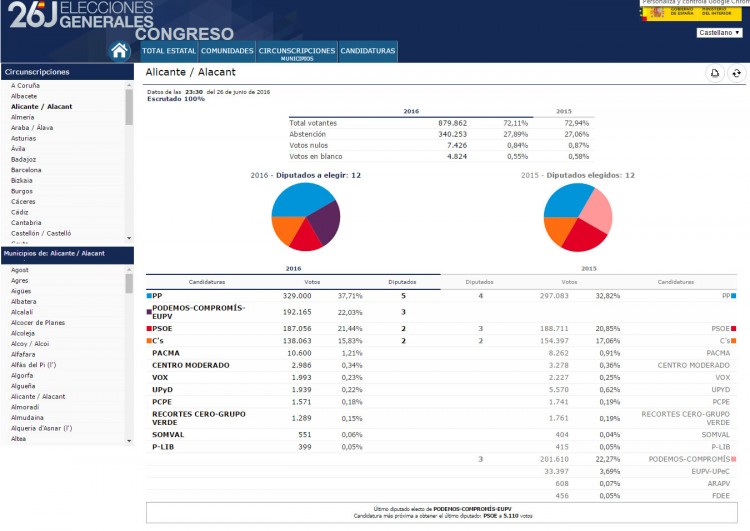Open the Comunidades tab

click(x=227, y=51)
